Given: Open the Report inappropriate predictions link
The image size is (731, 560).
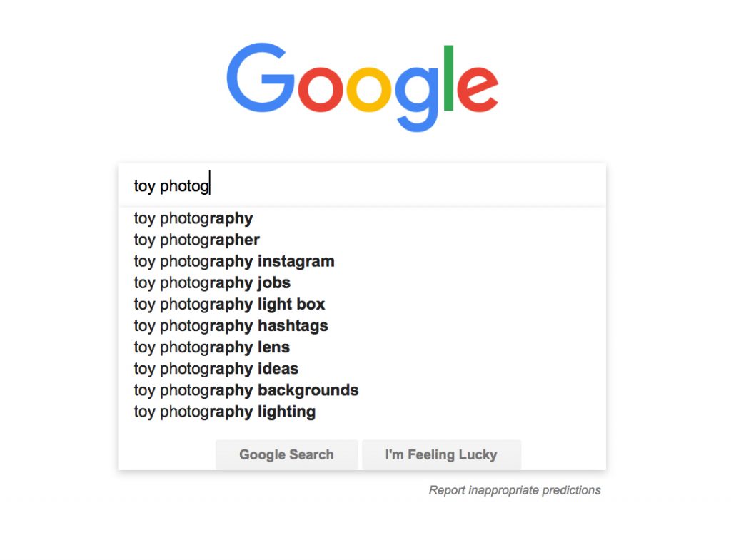Looking at the screenshot, I should pos(514,490).
